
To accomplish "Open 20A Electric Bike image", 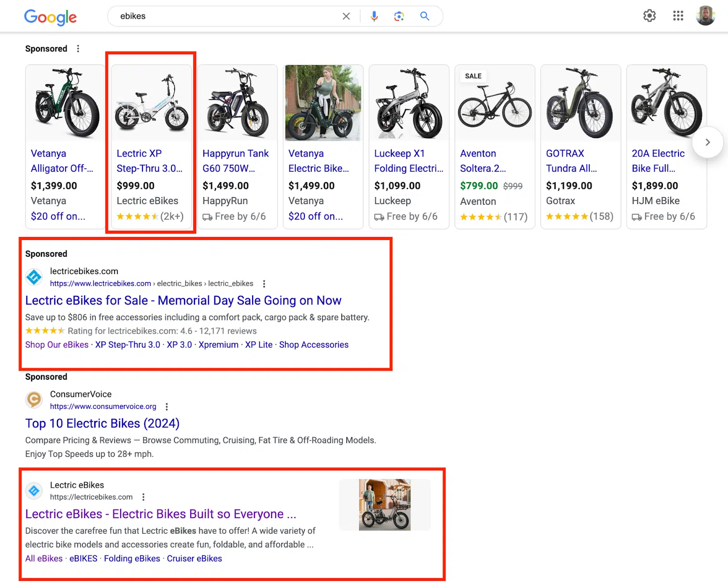I will 667,103.
